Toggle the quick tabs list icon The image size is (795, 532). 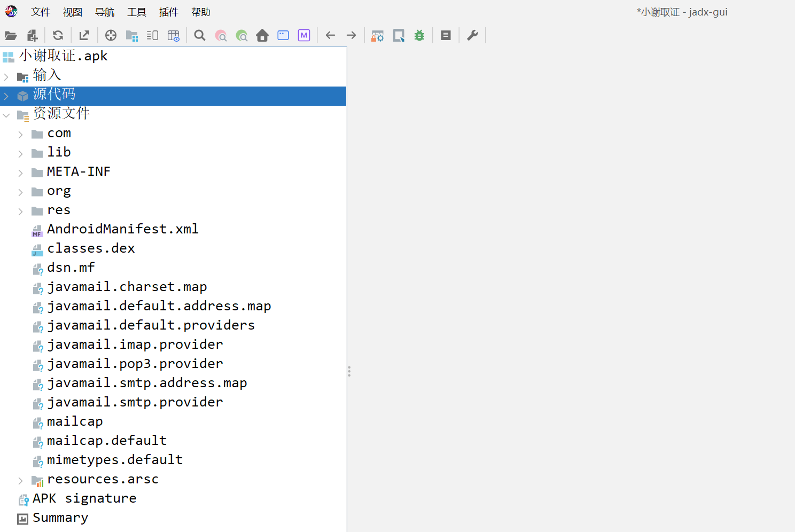coord(152,36)
